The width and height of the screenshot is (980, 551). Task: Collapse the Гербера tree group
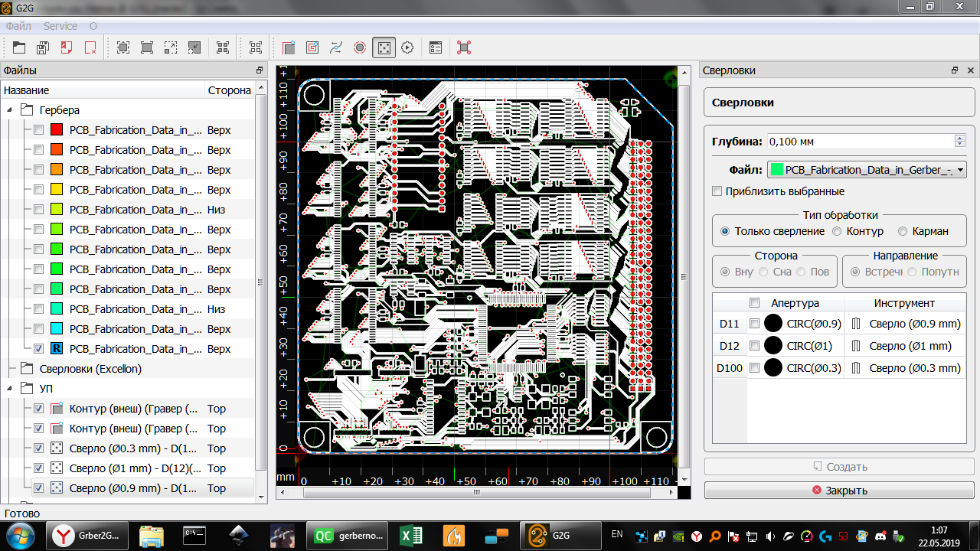pyautogui.click(x=10, y=110)
